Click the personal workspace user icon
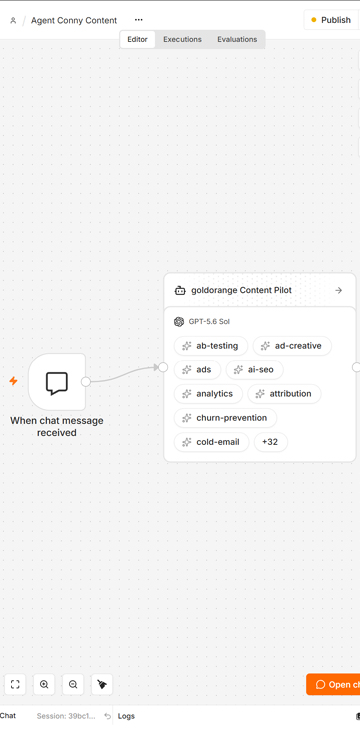This screenshot has width=360, height=740. (x=13, y=20)
